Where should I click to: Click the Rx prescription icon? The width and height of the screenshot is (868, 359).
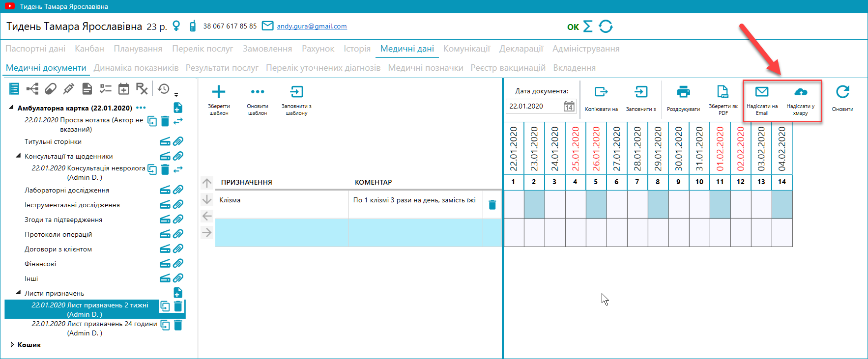pos(142,89)
